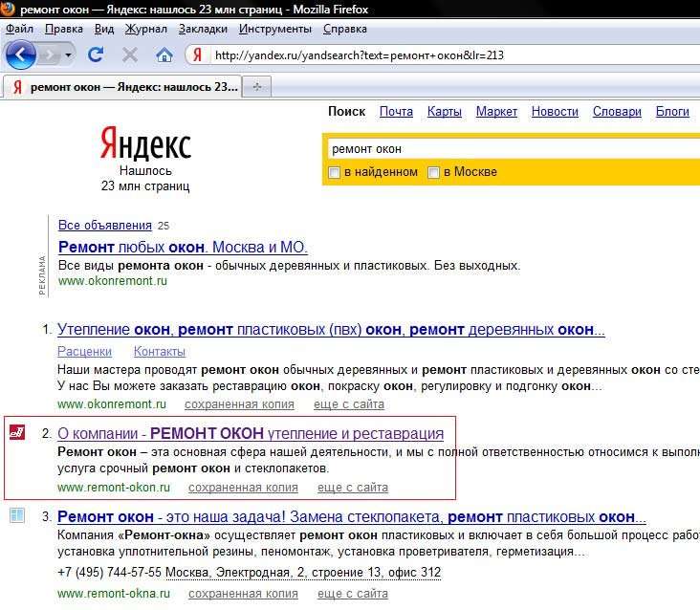Click the red favicon beside result 2
This screenshot has height=610, width=700.
(17, 431)
